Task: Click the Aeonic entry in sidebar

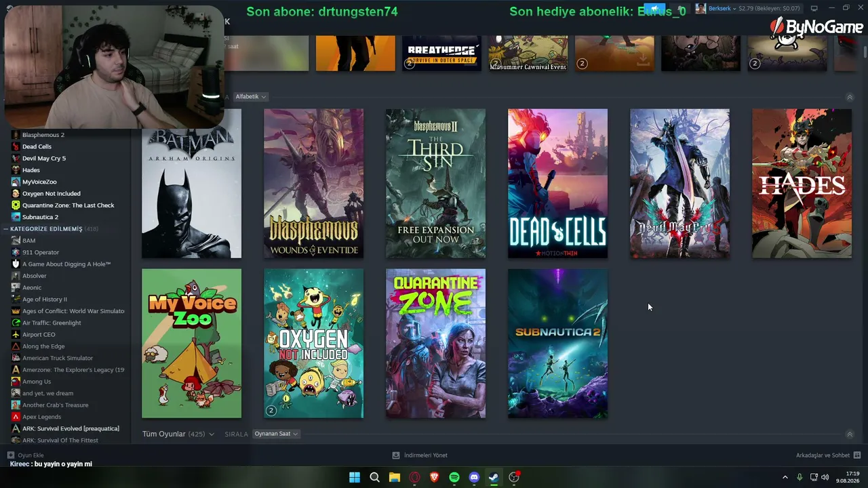Action: (32, 287)
